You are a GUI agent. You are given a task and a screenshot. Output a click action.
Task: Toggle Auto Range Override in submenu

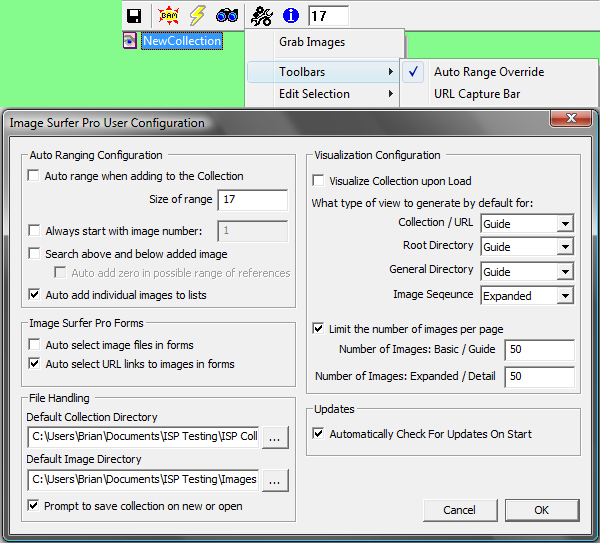click(x=499, y=72)
